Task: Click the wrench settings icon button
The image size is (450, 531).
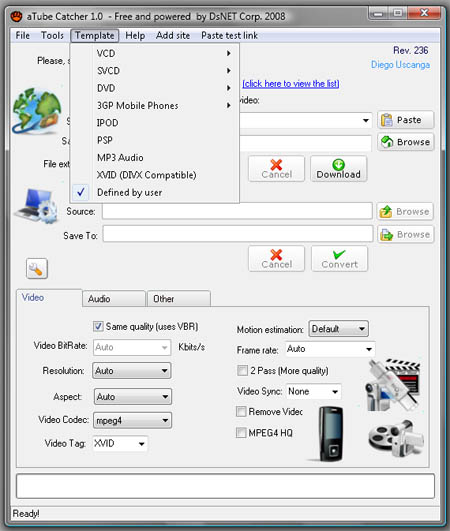Action: coord(37,269)
